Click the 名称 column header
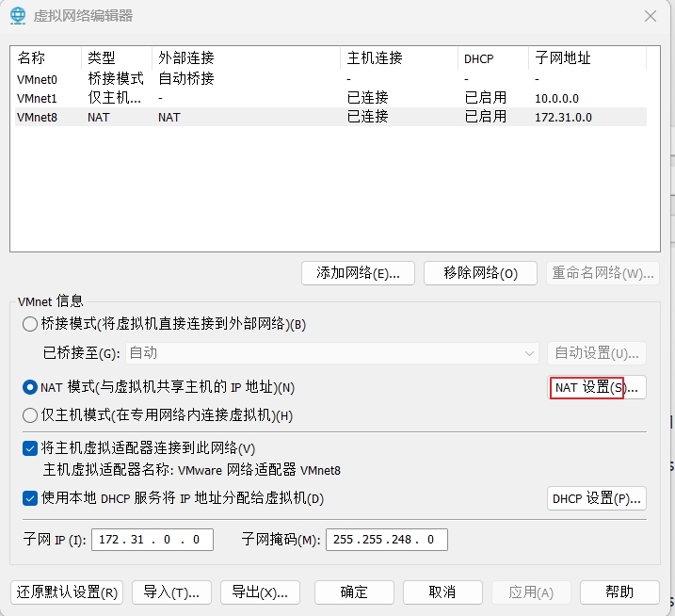Image resolution: width=675 pixels, height=616 pixels. [x=48, y=57]
